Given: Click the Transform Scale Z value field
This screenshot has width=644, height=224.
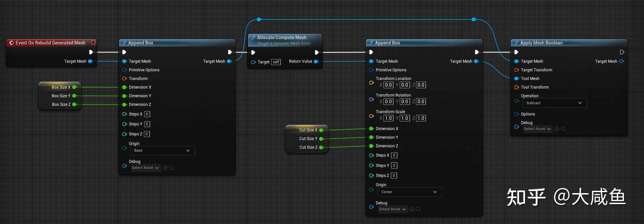Looking at the screenshot, I should click(x=421, y=118).
